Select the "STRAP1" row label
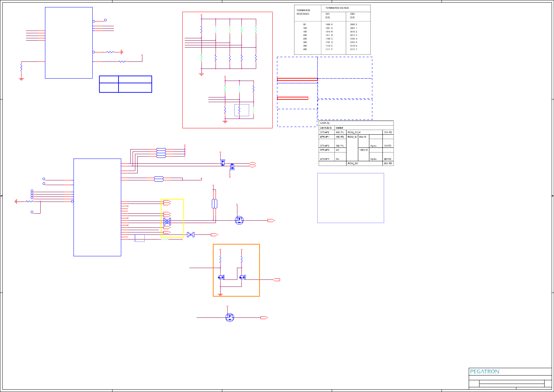The width and height of the screenshot is (554, 392). [x=325, y=137]
